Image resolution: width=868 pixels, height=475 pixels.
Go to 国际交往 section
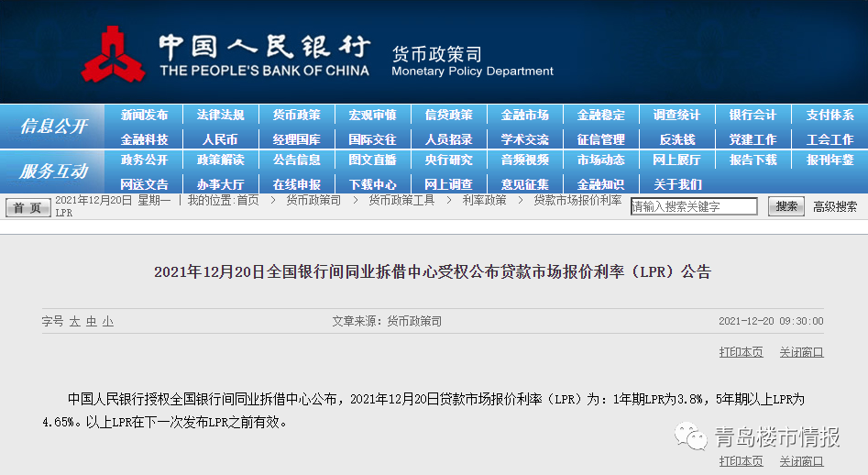click(372, 139)
